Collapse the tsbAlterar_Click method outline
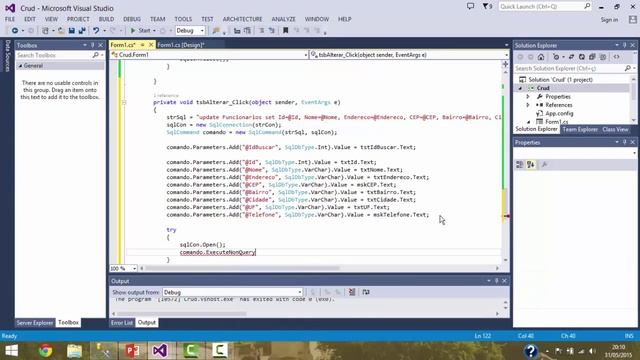 tap(124, 102)
